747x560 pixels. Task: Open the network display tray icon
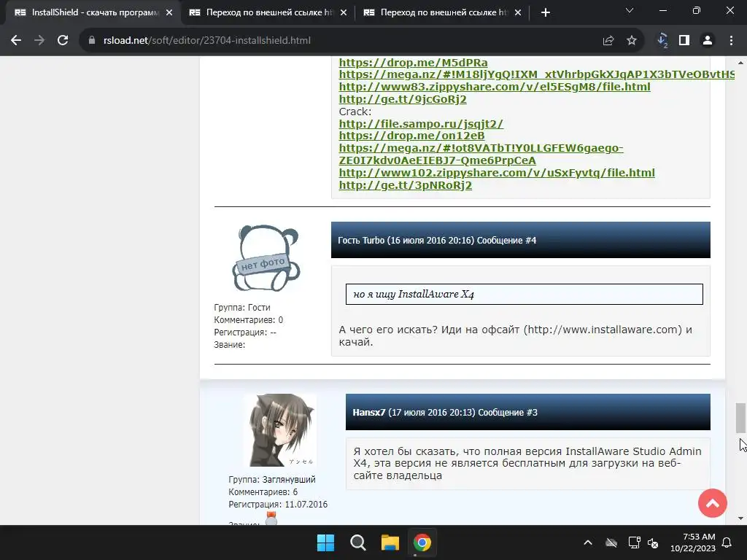634,542
